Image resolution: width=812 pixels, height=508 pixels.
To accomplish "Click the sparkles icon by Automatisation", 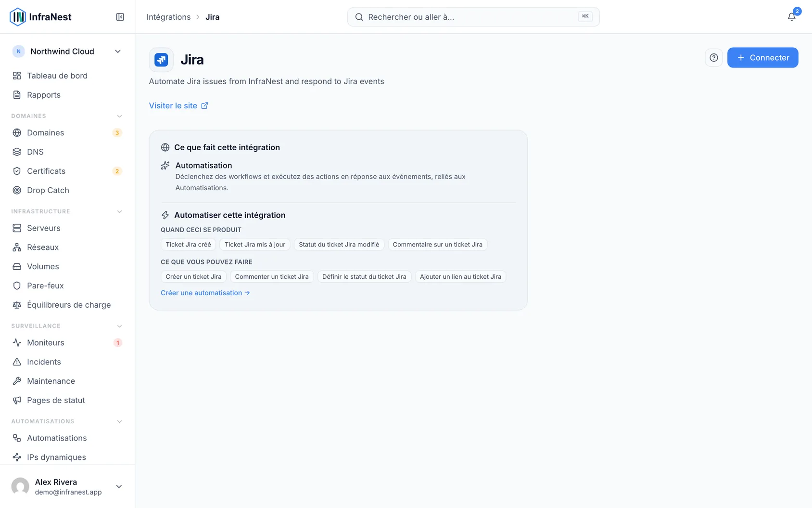I will click(165, 166).
